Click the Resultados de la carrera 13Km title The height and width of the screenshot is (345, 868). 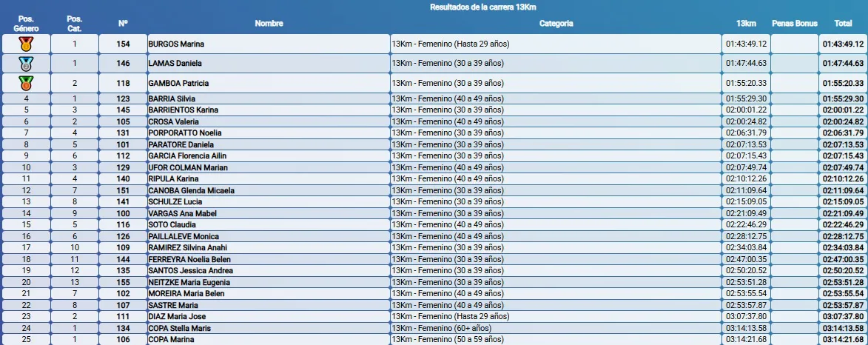tap(482, 7)
